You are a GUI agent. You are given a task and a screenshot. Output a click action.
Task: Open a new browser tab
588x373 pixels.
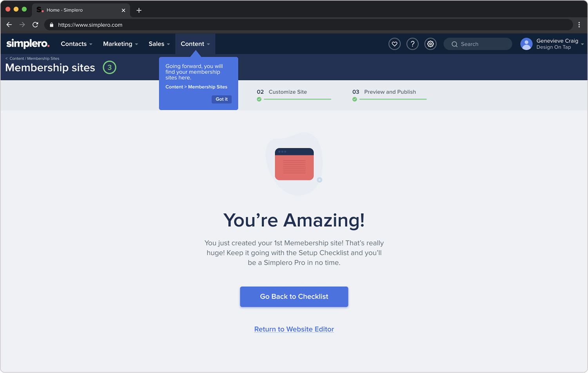pyautogui.click(x=139, y=10)
